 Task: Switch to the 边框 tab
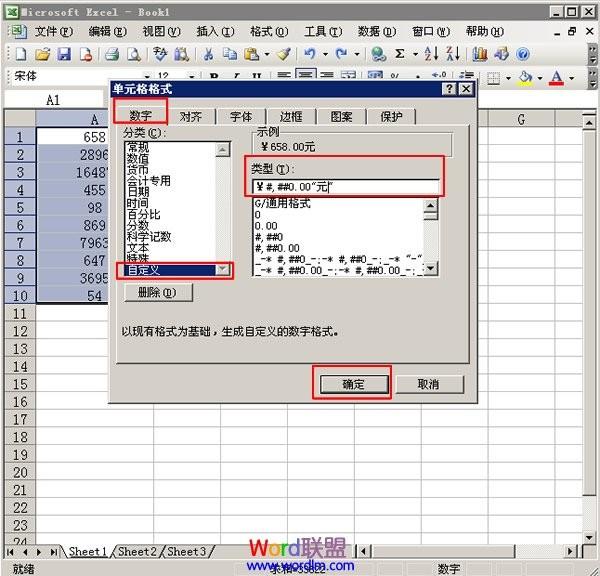coord(291,117)
